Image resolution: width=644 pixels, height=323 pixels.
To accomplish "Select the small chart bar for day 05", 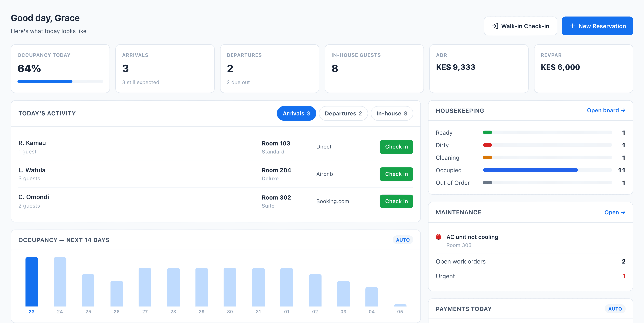I will (x=400, y=305).
